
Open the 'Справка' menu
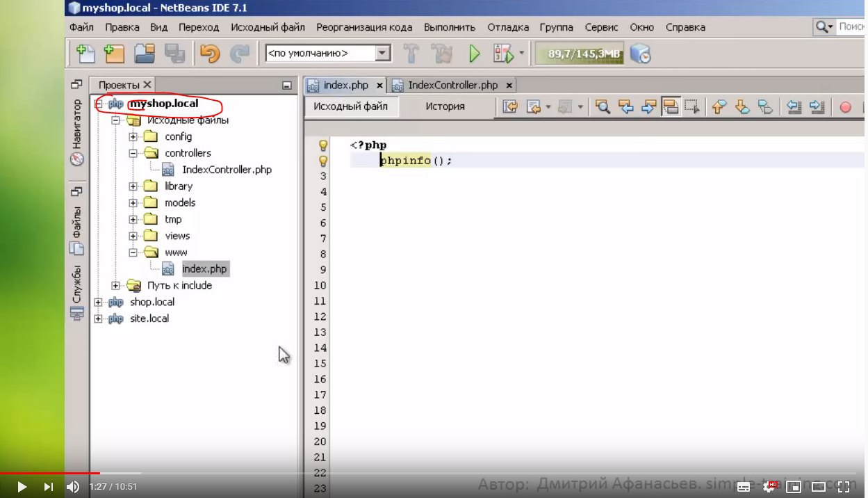pos(685,27)
